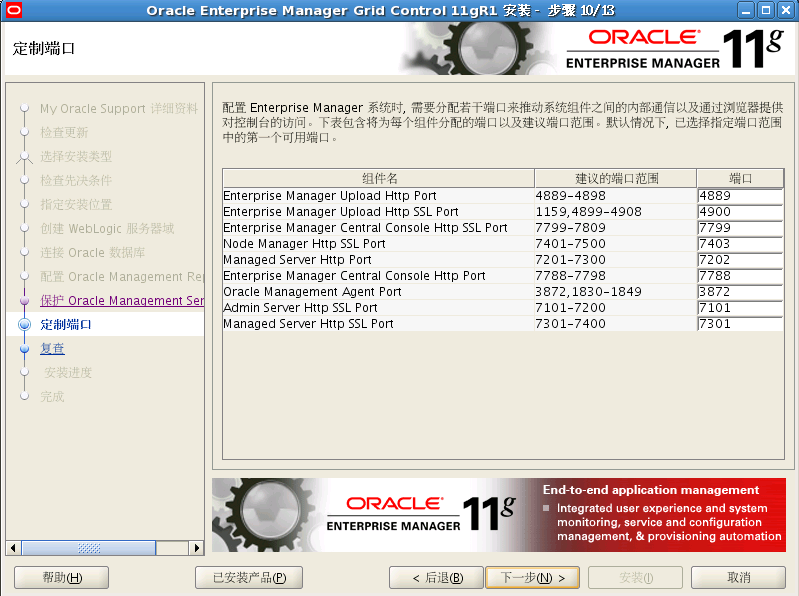Click the sidebar scrollbar right arrow
Screen dimensions: 799x596
[197, 548]
